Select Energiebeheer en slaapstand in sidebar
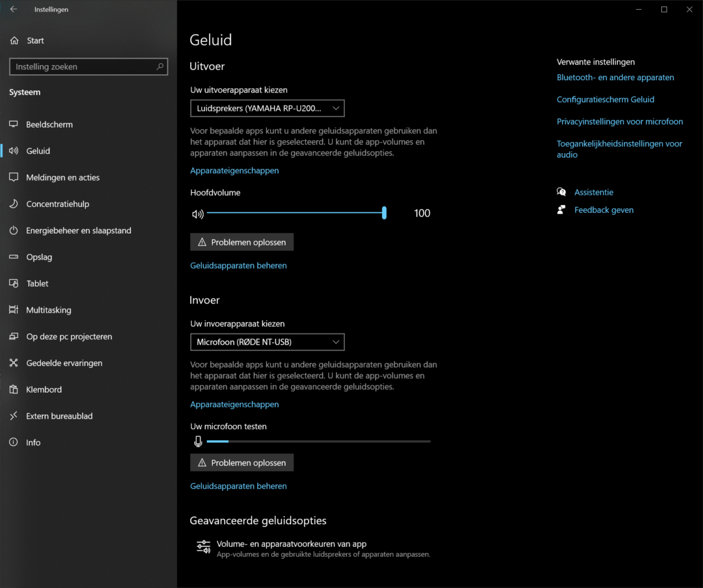The image size is (703, 588). pyautogui.click(x=78, y=231)
